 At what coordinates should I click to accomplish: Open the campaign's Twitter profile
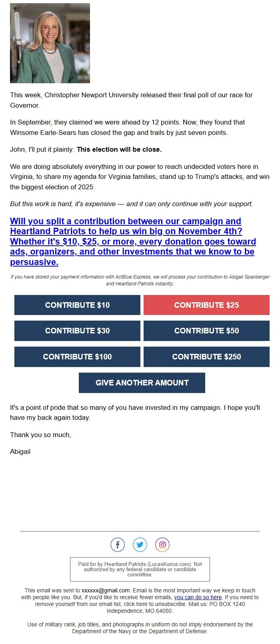(140, 544)
